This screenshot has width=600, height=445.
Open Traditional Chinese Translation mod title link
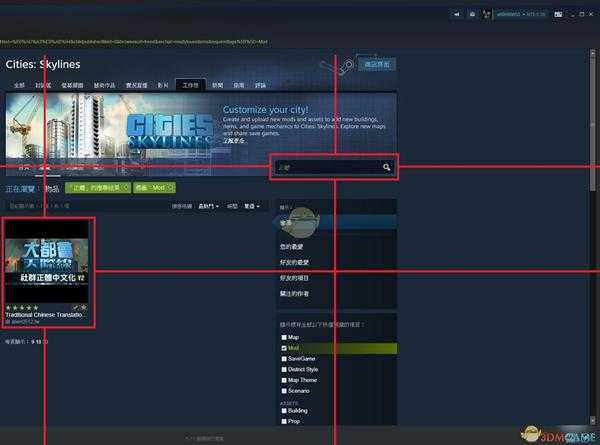46,315
